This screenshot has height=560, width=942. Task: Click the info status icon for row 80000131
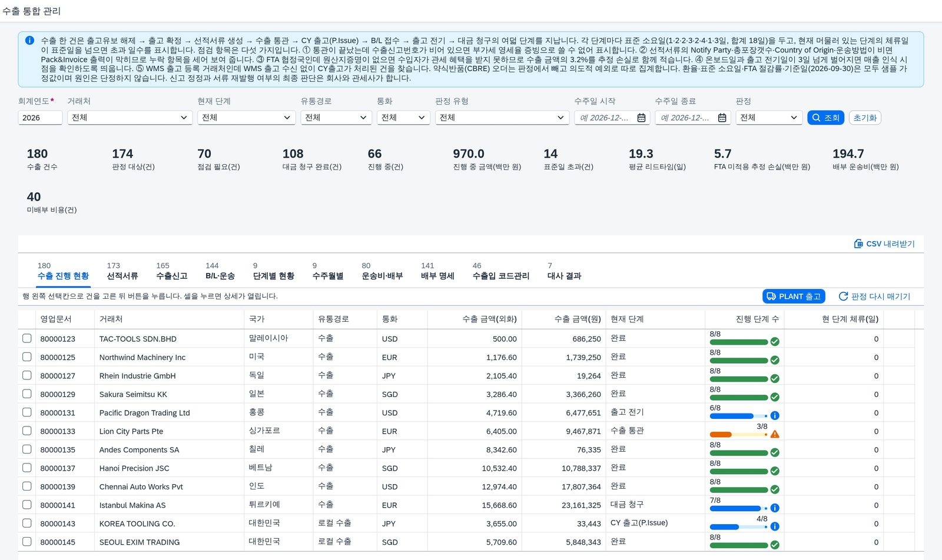(x=775, y=415)
